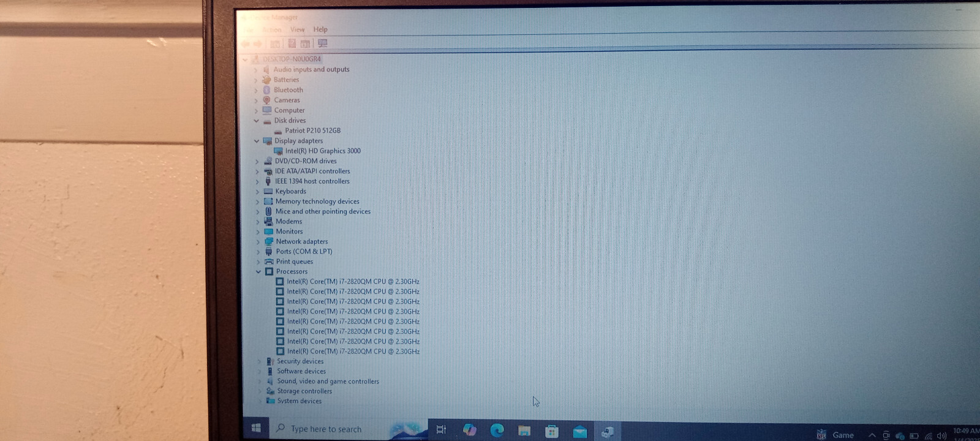Image resolution: width=980 pixels, height=441 pixels.
Task: Click the Mice and other pointing devices icon
Action: (268, 211)
